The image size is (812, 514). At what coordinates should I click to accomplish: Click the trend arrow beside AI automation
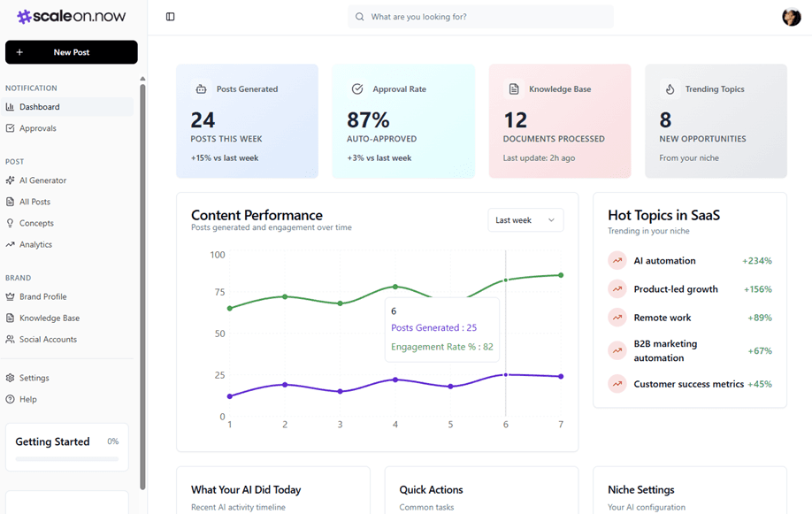[617, 260]
